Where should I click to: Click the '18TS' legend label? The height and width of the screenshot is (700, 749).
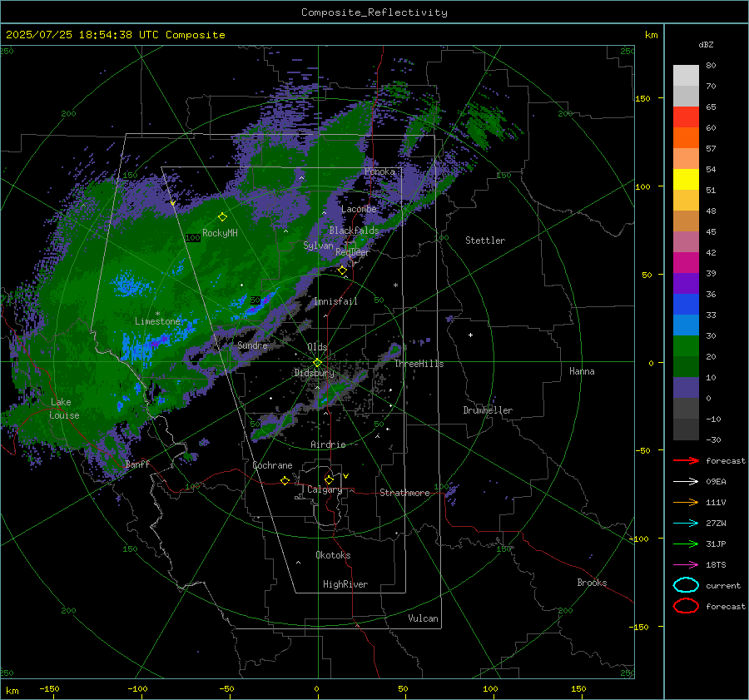click(x=716, y=565)
